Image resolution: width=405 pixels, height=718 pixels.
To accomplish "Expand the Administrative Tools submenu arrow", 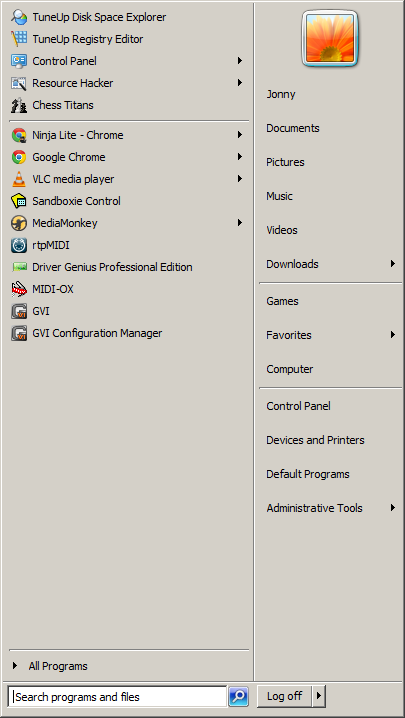I will (x=393, y=508).
